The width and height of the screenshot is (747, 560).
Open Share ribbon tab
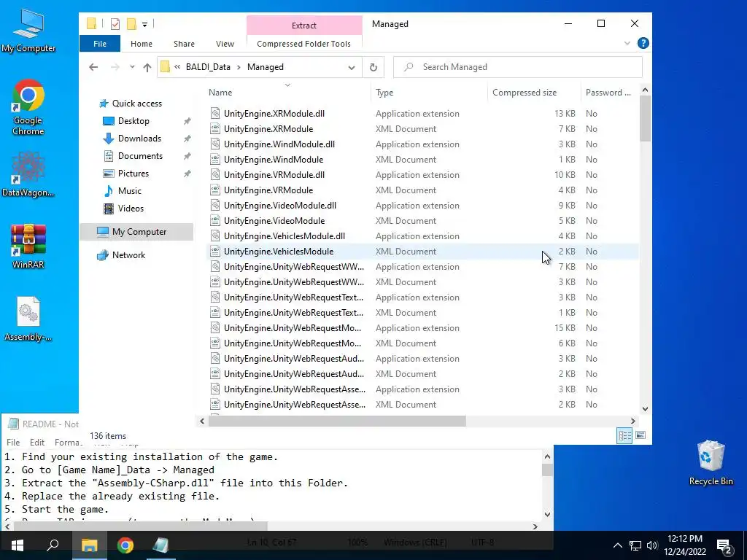[x=184, y=43]
